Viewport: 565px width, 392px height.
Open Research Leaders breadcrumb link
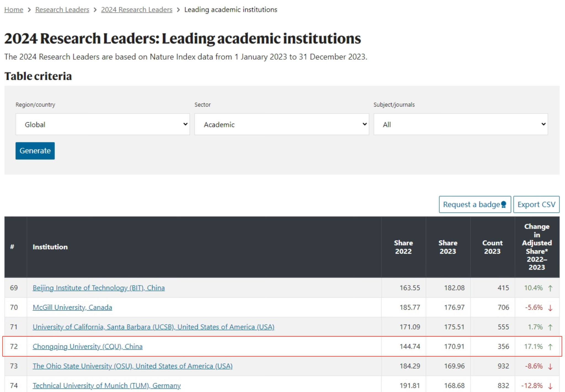[62, 10]
